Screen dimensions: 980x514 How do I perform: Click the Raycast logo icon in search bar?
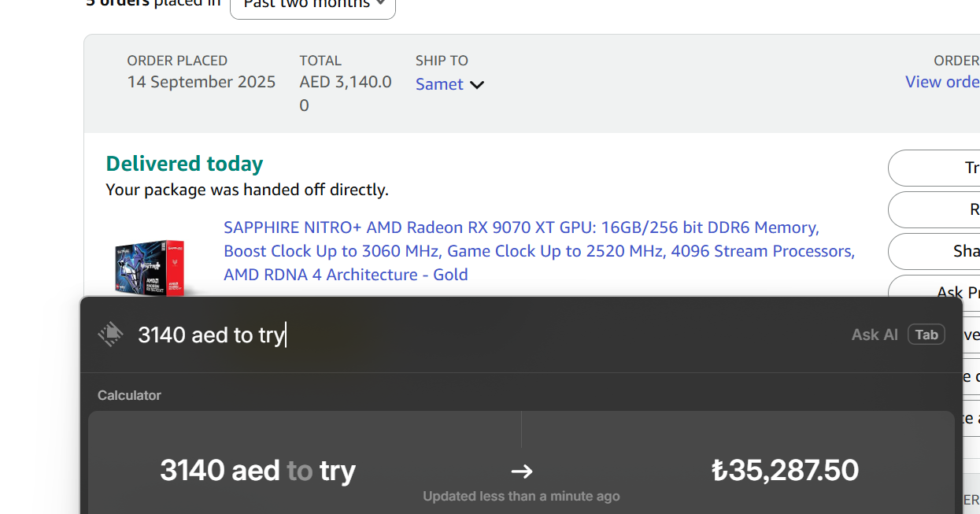click(111, 335)
